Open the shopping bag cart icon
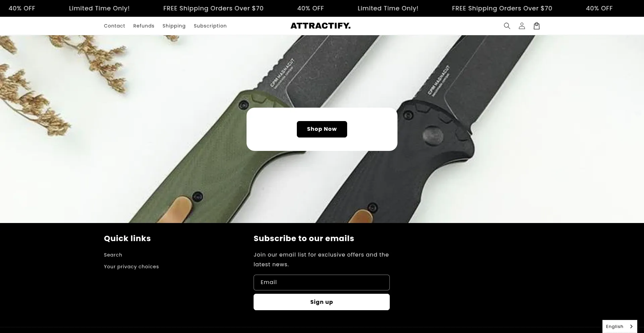This screenshot has width=644, height=333. [536, 26]
